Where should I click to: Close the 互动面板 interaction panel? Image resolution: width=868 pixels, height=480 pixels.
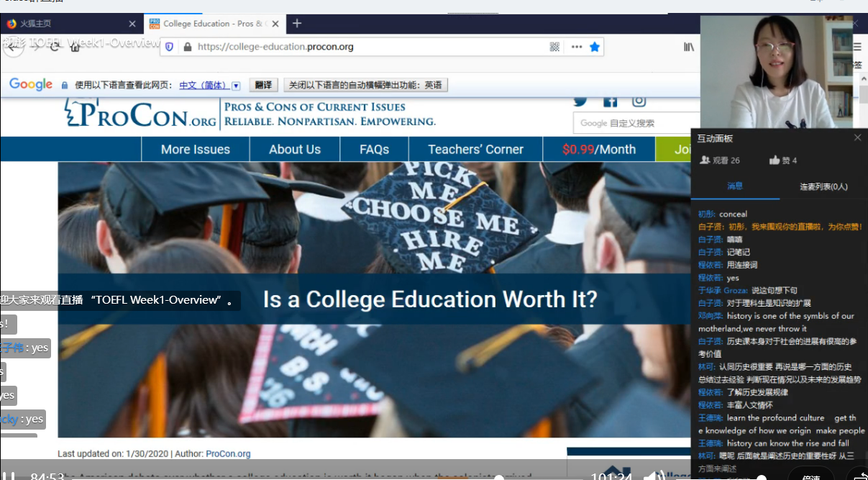[x=857, y=137]
